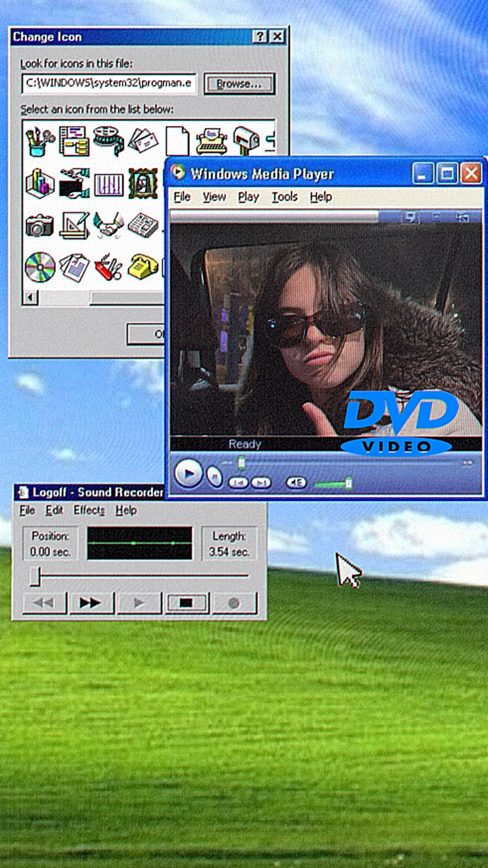Select the camera icon in the icon list
Screen dimensions: 488x868
click(x=39, y=225)
